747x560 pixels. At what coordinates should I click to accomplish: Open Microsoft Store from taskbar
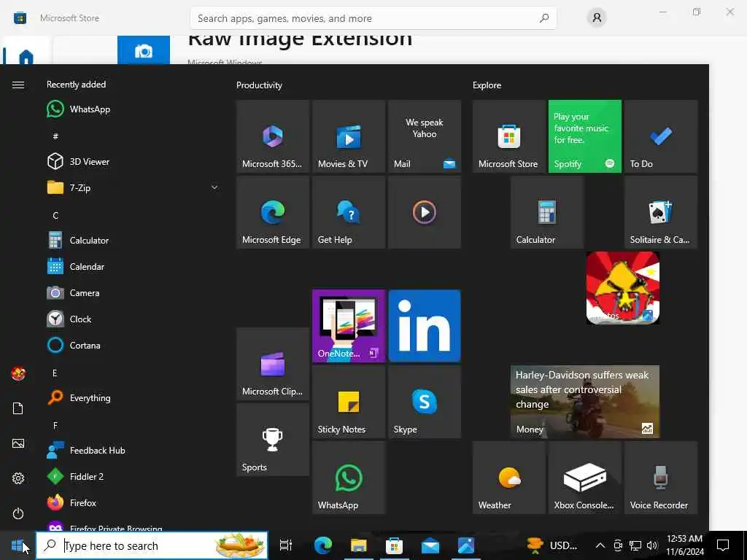[395, 545]
